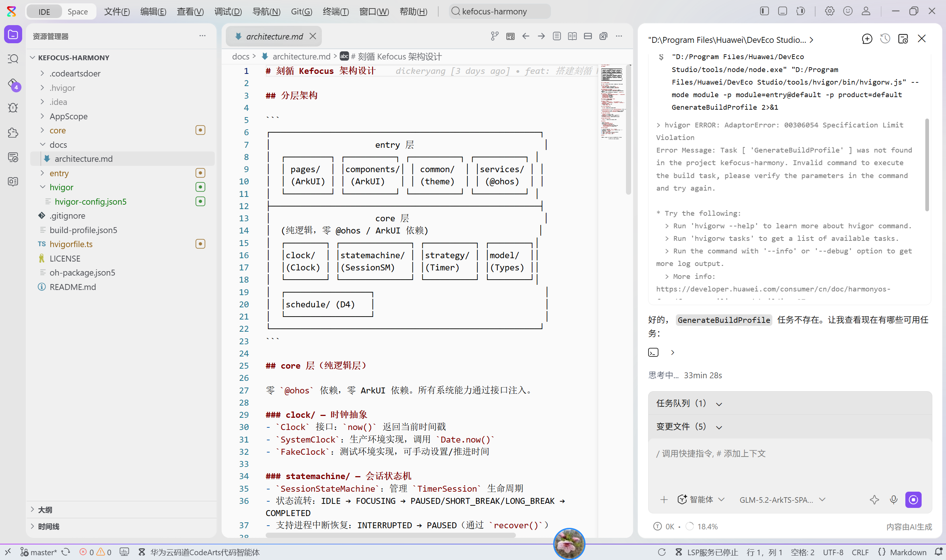The width and height of the screenshot is (946, 560).
Task: Open the Extensions puzzle icon
Action: 13,133
